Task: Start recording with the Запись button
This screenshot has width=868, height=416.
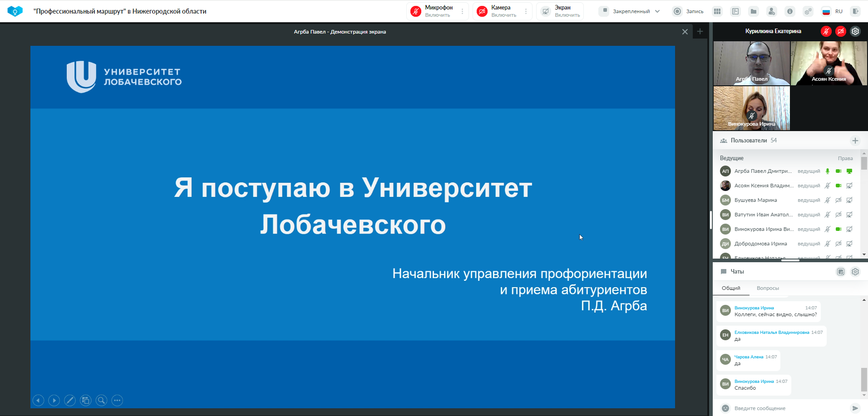Action: (688, 11)
